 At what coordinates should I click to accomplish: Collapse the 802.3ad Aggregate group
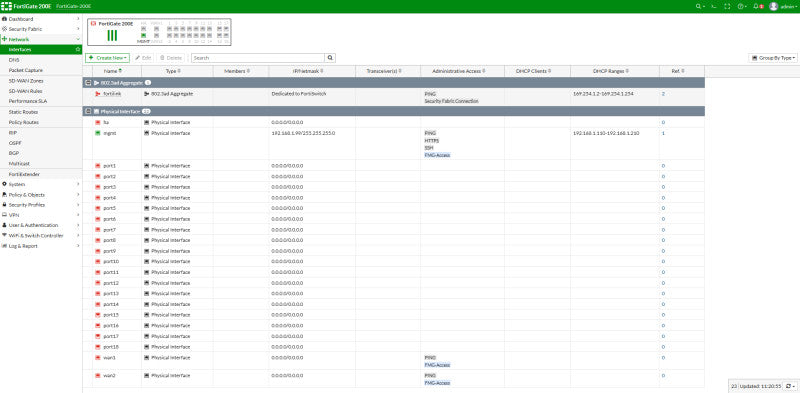pos(88,83)
